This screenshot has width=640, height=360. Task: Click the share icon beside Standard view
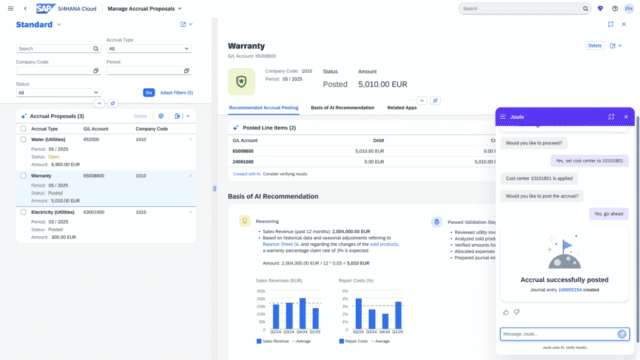point(183,24)
